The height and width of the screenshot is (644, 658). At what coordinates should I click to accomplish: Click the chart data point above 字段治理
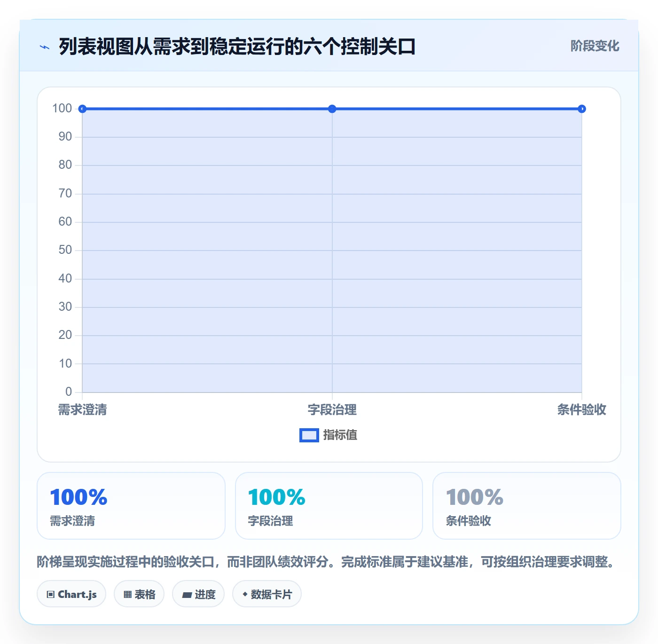pos(332,109)
